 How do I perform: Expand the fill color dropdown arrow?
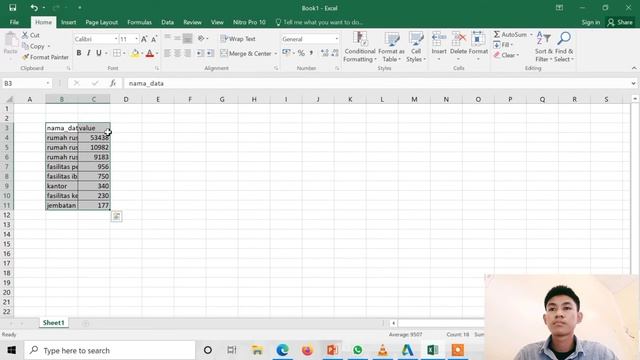point(142,53)
